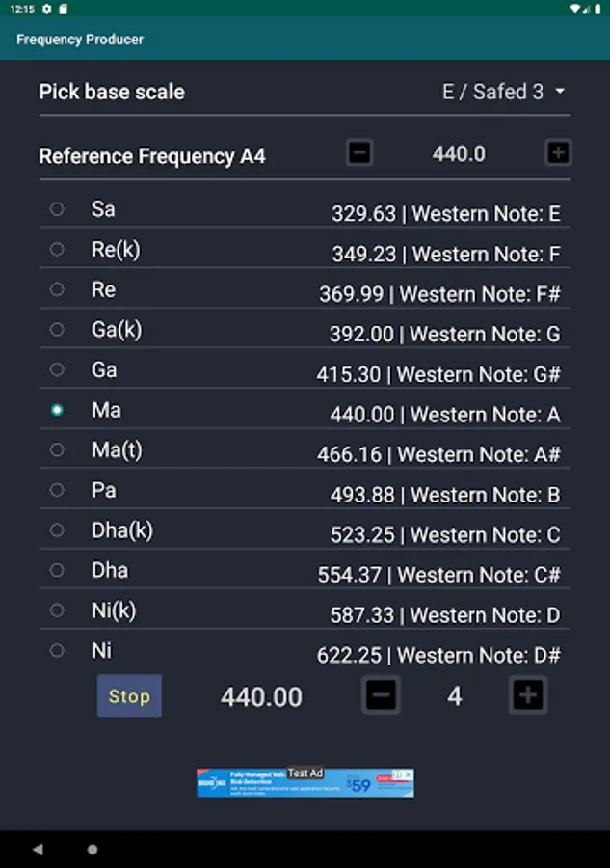Increase the reference frequency with plus icon
Image resolution: width=610 pixels, height=868 pixels.
pyautogui.click(x=557, y=152)
